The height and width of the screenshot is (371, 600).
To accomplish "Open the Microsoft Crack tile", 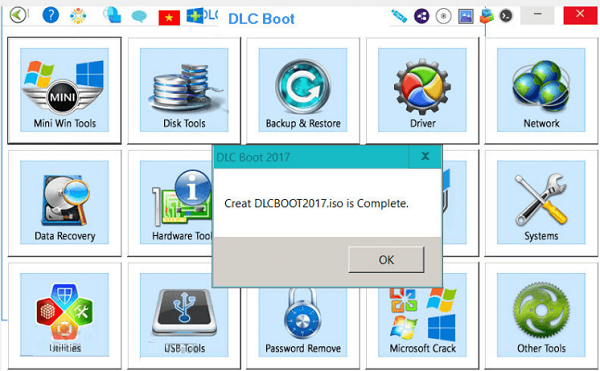I will tap(422, 328).
